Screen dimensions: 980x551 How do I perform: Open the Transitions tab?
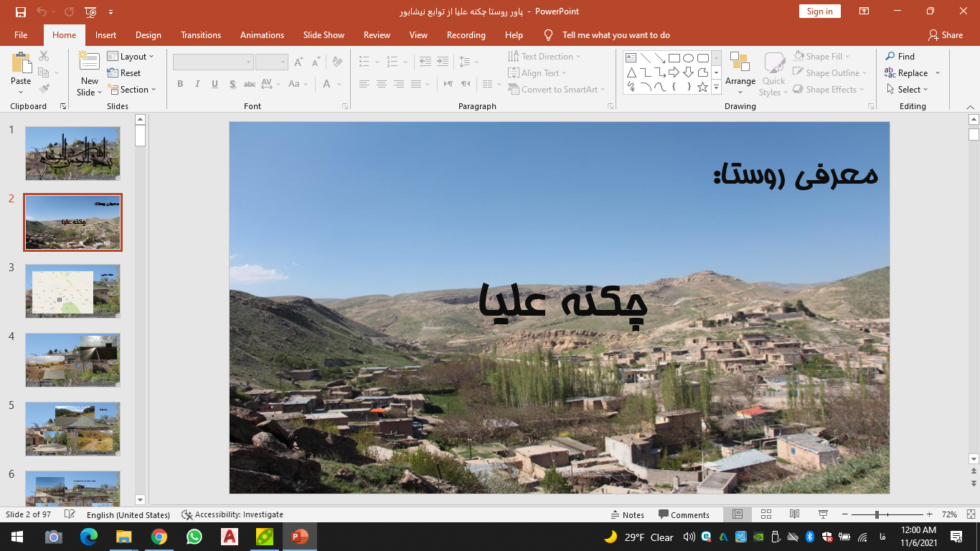click(x=201, y=34)
